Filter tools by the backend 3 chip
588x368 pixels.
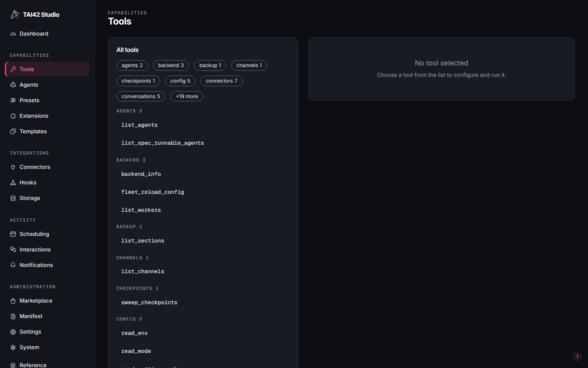171,65
